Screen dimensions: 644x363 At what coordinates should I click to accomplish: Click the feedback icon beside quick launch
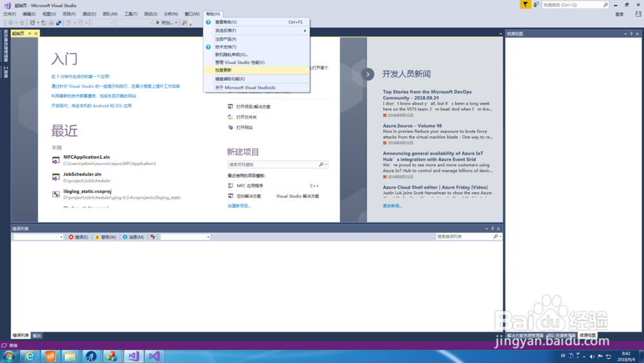tap(536, 5)
